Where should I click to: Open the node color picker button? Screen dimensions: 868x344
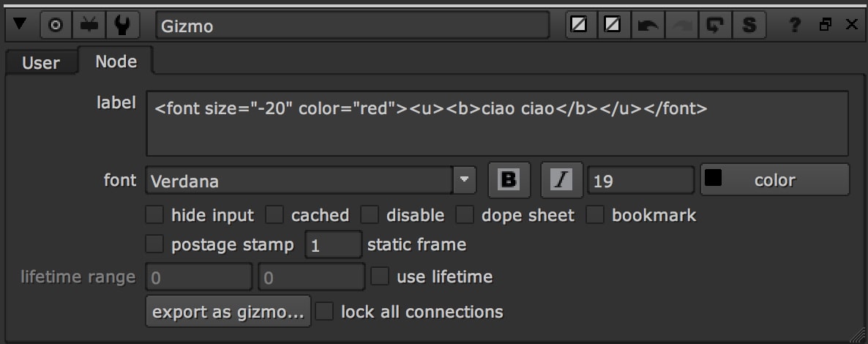(774, 180)
